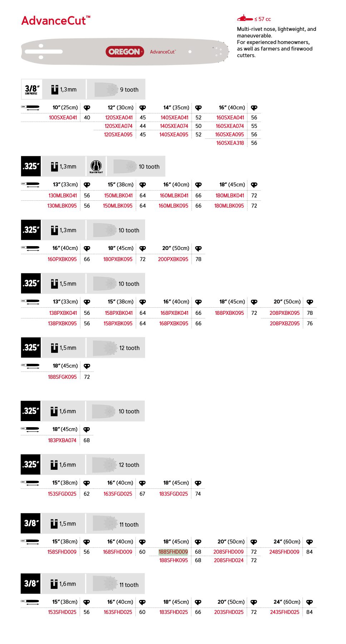Click the drive link icon beside 10" (25cm)
Screen dimensions: 346x644
click(87, 108)
